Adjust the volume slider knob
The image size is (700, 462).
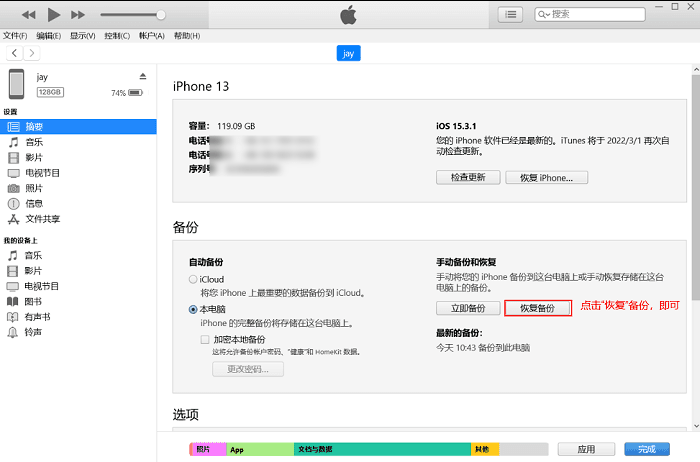pos(161,15)
